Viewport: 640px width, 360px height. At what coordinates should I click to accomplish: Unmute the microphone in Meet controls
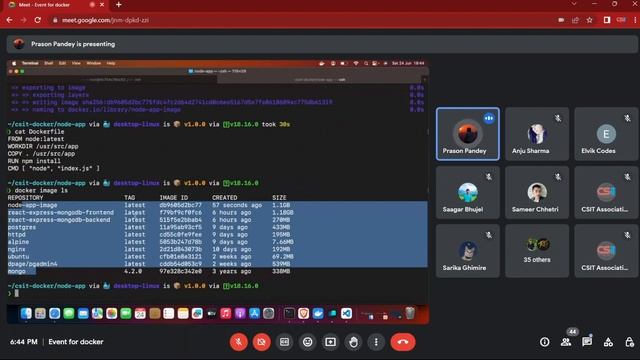pos(239,342)
